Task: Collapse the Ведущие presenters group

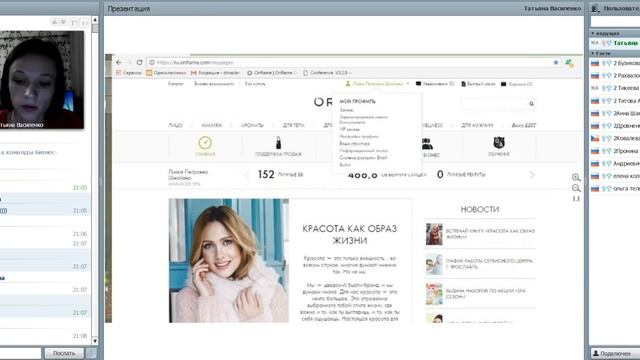Action: coord(593,33)
